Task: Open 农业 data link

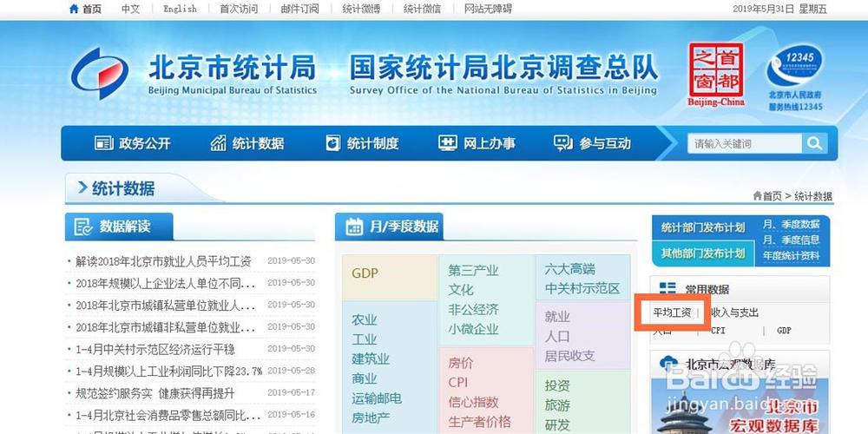Action: (365, 319)
